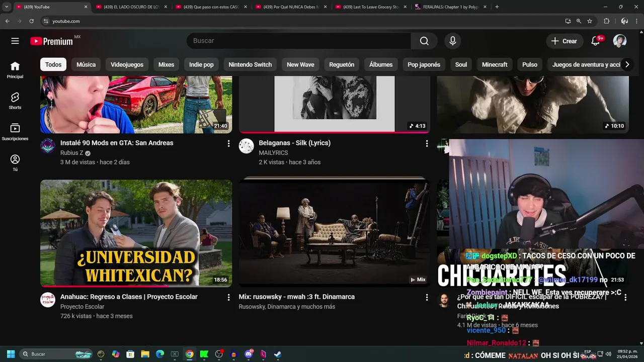Open the notifications bell
Screen dimensions: 644x362
click(x=596, y=41)
